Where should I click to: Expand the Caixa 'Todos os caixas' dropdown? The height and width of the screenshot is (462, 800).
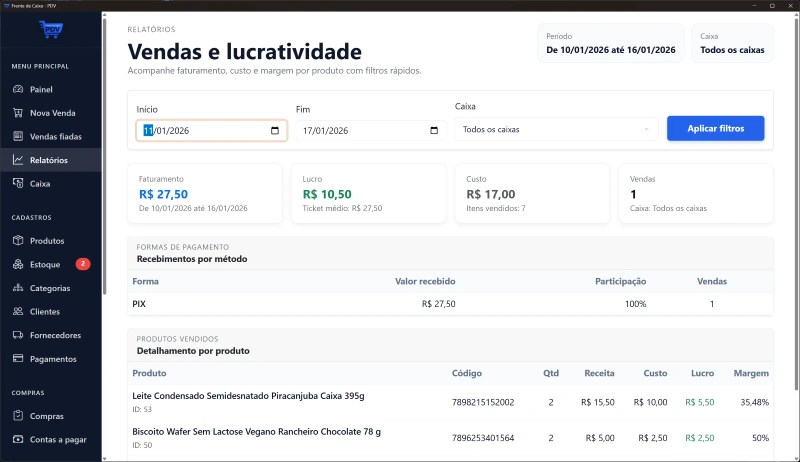[x=556, y=129]
